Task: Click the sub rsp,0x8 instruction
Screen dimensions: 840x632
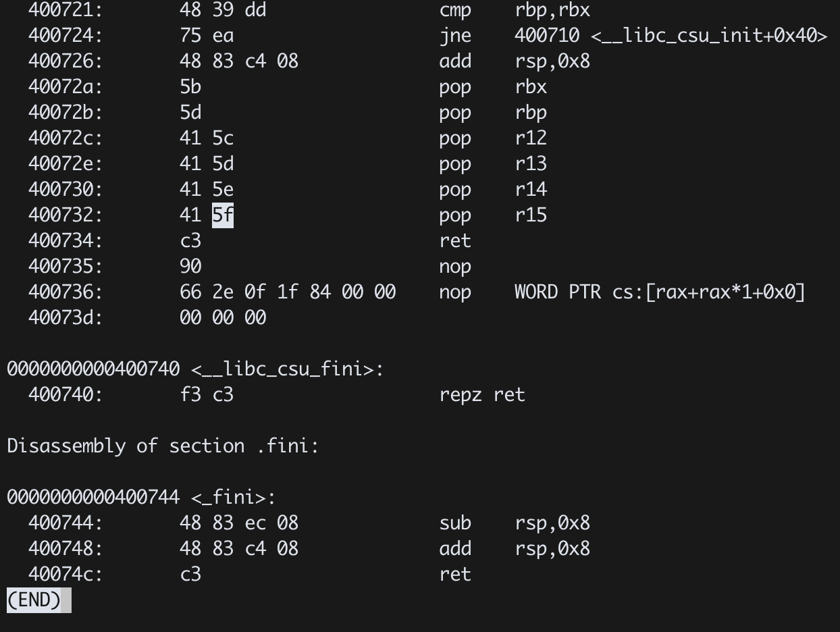Action: click(515, 523)
